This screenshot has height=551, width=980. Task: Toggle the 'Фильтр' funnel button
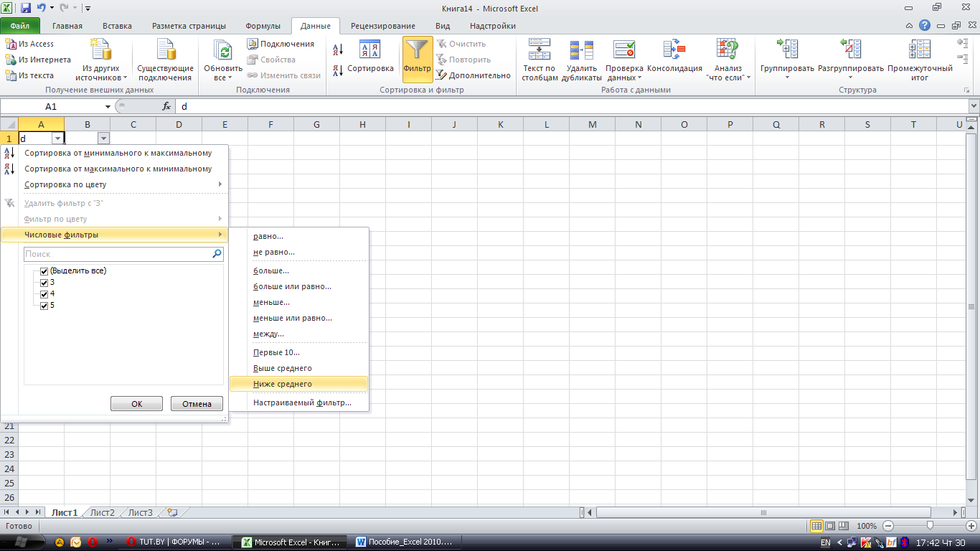418,59
